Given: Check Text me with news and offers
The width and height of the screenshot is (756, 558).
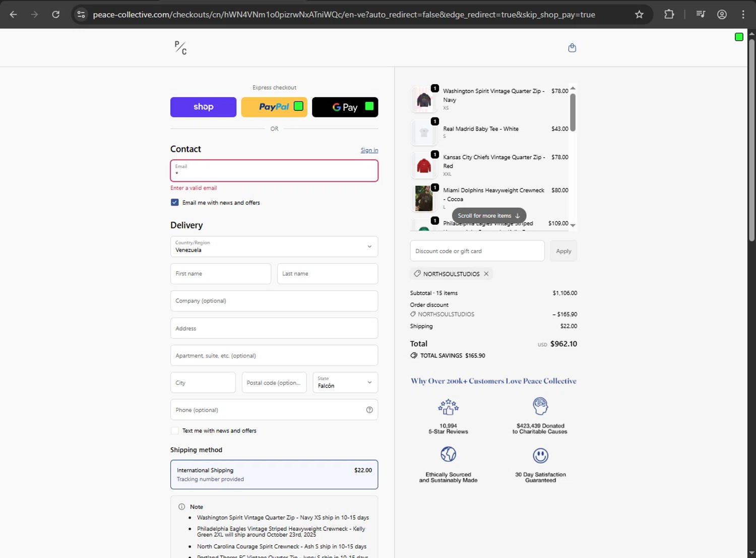Looking at the screenshot, I should pyautogui.click(x=174, y=430).
